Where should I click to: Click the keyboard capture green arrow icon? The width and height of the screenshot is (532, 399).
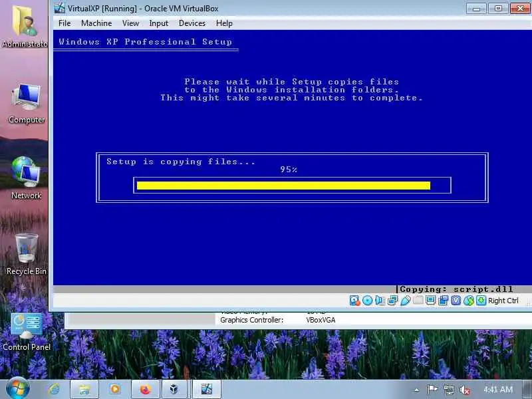point(481,301)
